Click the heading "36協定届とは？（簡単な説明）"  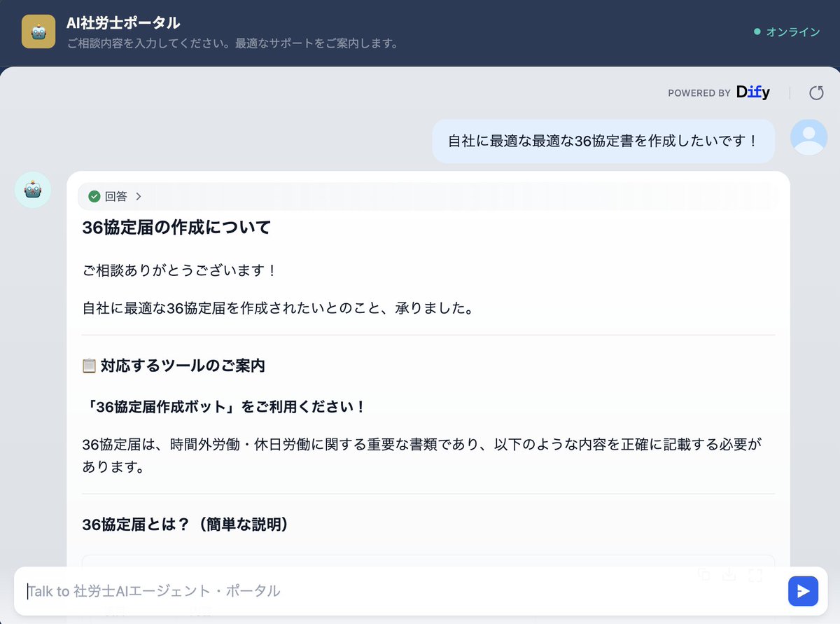(185, 525)
